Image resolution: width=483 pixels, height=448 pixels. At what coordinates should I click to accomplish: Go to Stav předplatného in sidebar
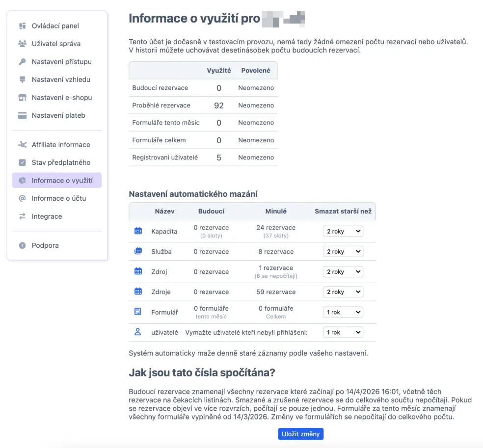pos(61,162)
